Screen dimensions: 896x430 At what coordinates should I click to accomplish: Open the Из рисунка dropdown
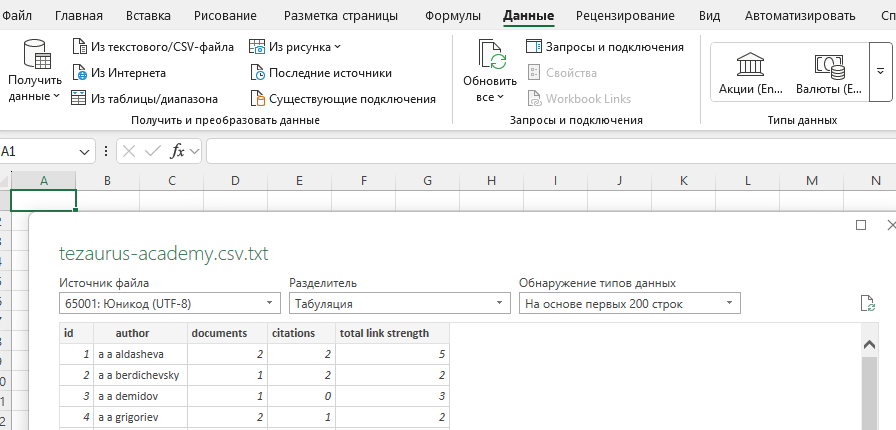pyautogui.click(x=295, y=47)
